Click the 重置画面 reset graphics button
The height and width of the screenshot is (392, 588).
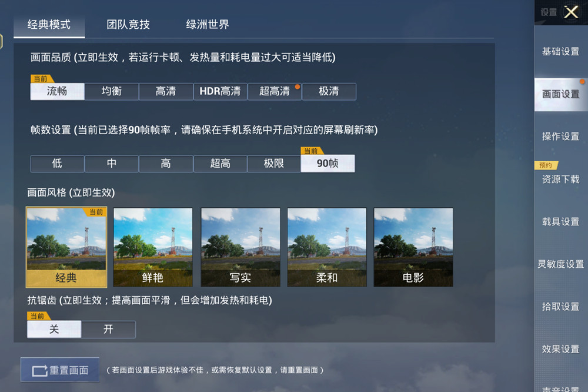pos(60,370)
